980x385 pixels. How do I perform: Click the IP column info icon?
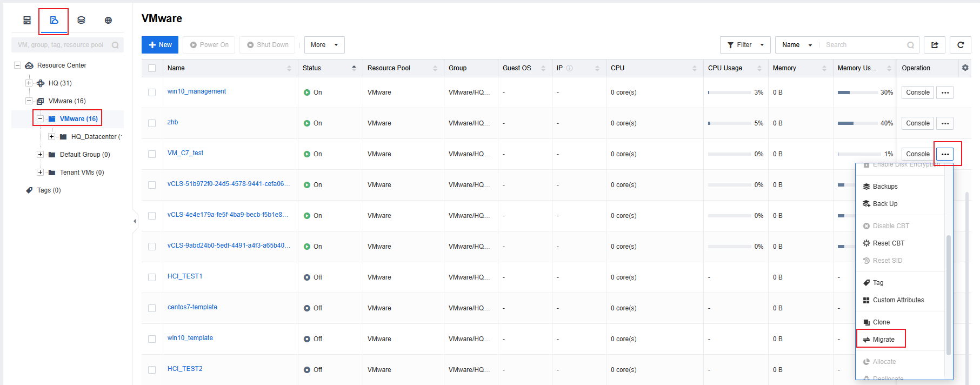click(569, 68)
